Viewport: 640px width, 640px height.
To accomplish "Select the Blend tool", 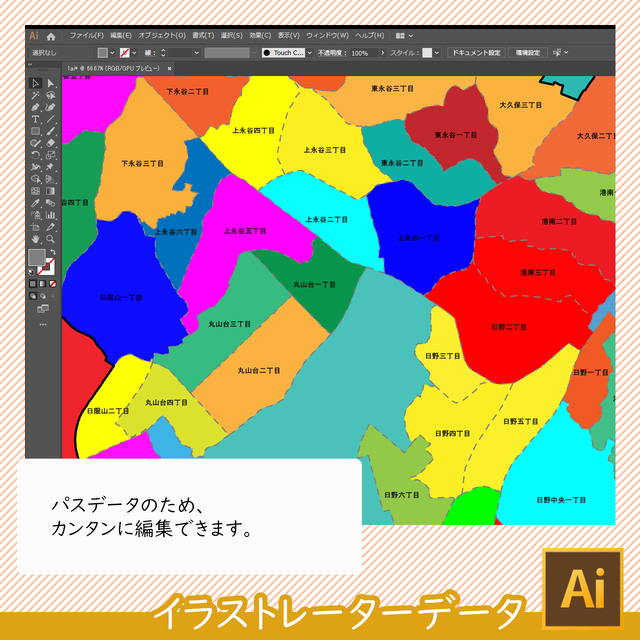I will [x=51, y=203].
